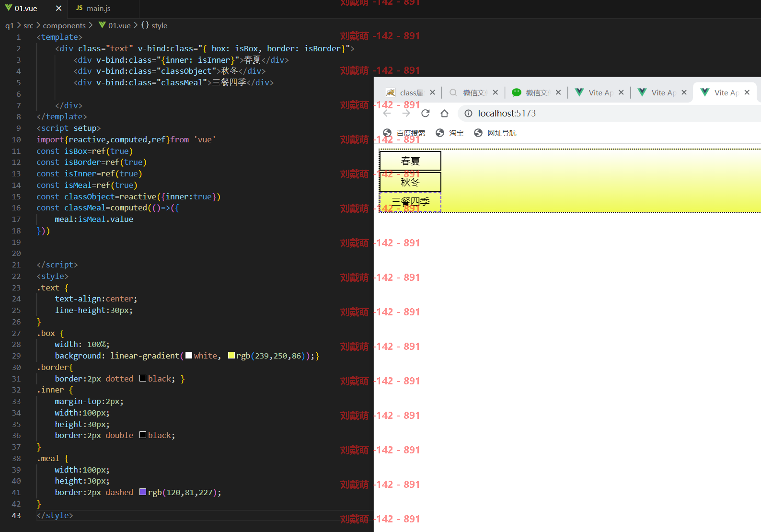Screen dimensions: 761x532
Task: Click the '.box {' selector line
Action: [50, 333]
